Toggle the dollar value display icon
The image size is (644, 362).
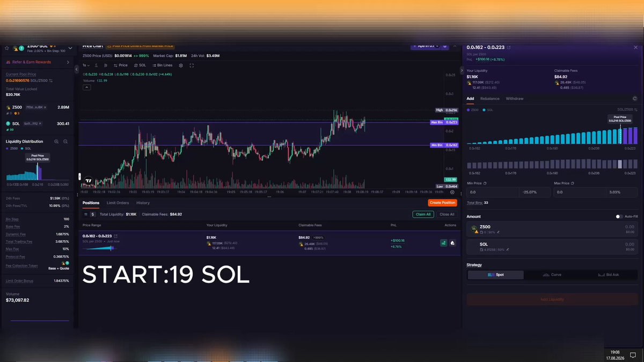point(93,214)
